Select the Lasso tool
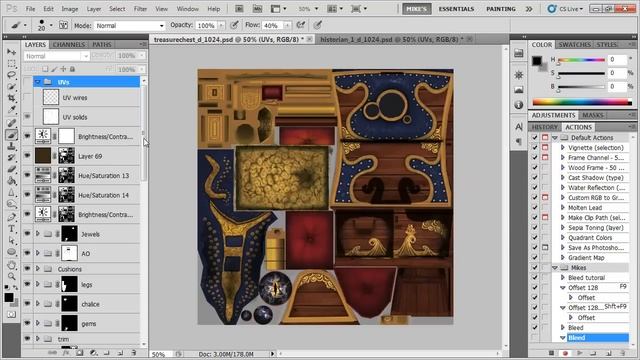This screenshot has width=640, height=360. (11, 75)
